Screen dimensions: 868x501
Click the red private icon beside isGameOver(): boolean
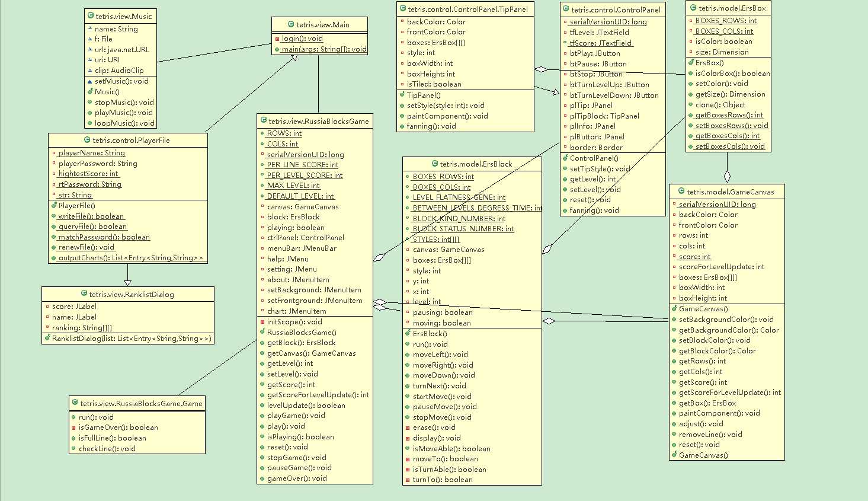tap(73, 427)
